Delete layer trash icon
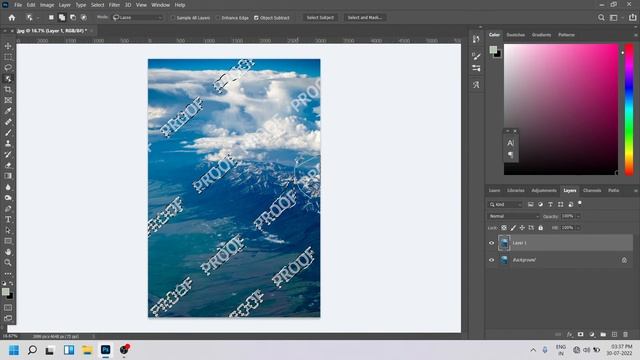This screenshot has width=640, height=360. [625, 334]
